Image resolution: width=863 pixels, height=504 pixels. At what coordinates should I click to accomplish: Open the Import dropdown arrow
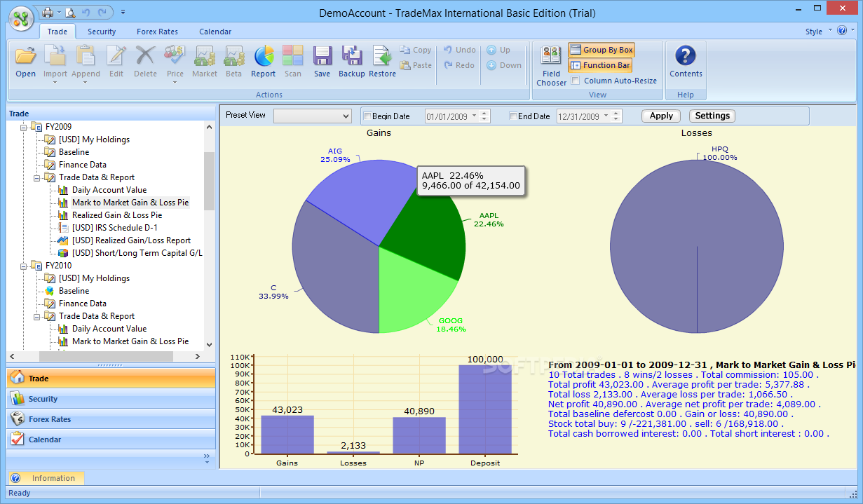tap(55, 83)
